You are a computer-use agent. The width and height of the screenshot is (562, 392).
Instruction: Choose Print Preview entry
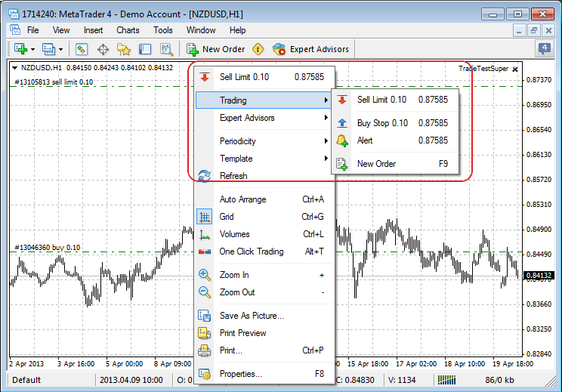click(264, 333)
